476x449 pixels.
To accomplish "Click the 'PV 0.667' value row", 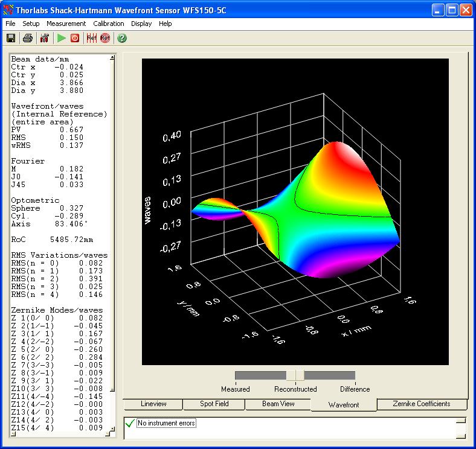I will coord(47,130).
